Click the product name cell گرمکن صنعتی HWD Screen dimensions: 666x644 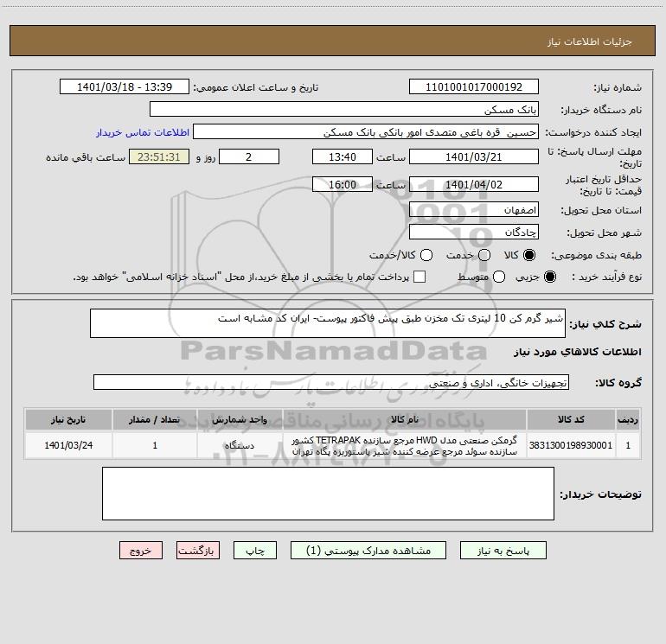pyautogui.click(x=405, y=446)
